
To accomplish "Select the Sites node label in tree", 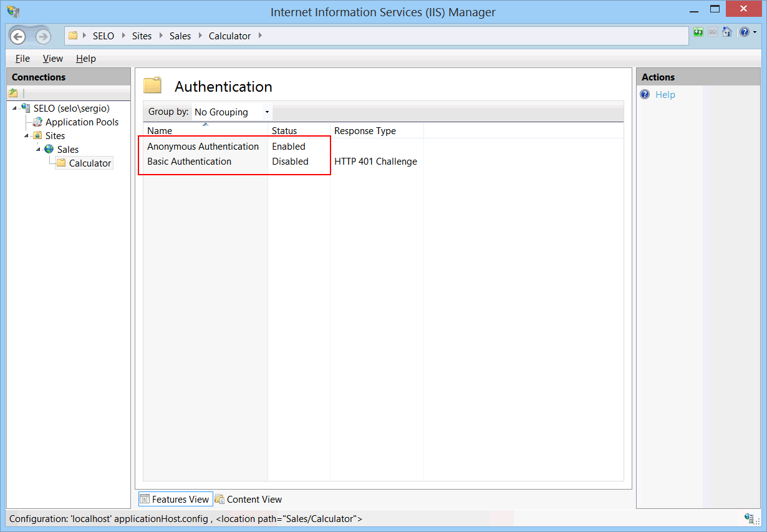I will (x=55, y=136).
